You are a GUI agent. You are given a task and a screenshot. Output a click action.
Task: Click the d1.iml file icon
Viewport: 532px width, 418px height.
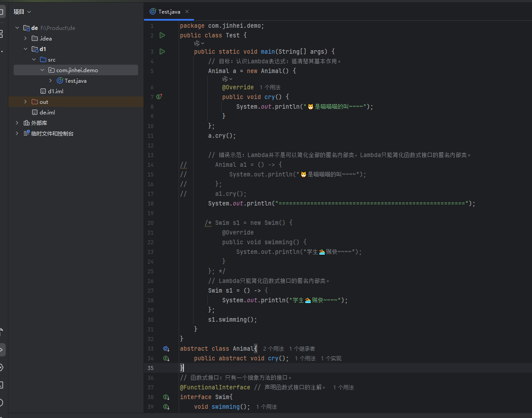pos(43,91)
